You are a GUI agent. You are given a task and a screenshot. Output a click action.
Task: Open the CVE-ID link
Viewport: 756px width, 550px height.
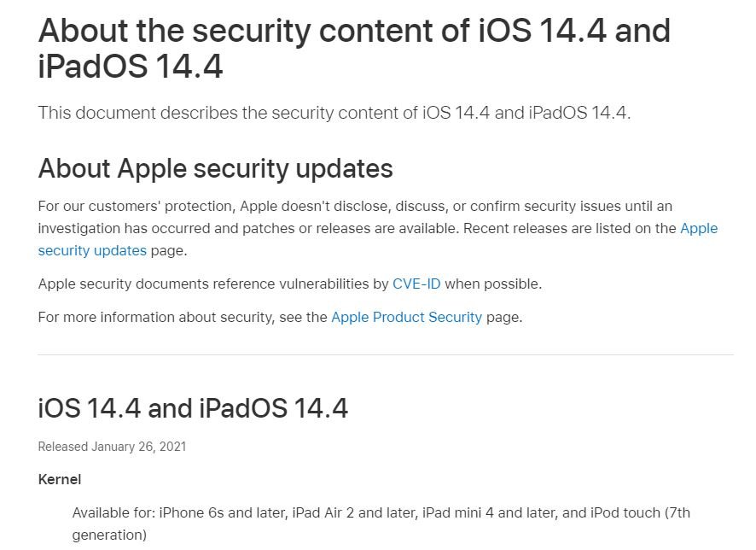tap(416, 284)
